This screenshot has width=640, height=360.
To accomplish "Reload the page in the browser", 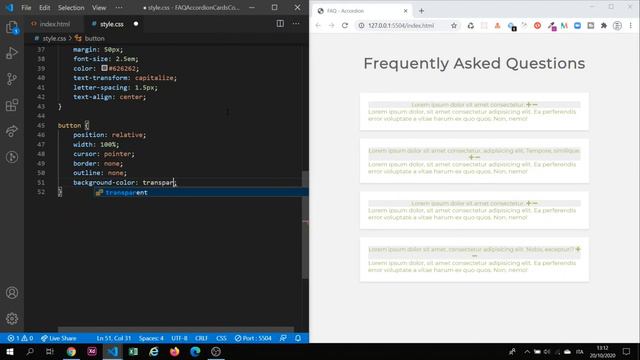I will click(x=345, y=25).
